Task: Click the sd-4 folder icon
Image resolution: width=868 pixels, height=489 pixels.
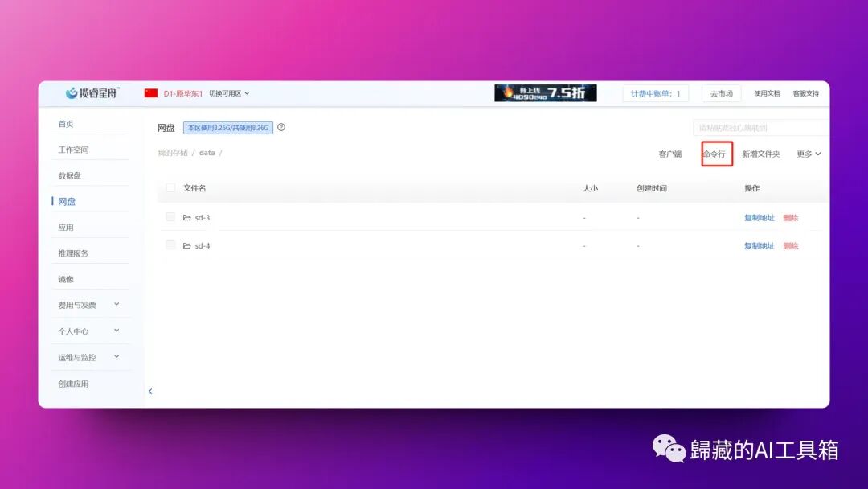Action: coord(186,246)
